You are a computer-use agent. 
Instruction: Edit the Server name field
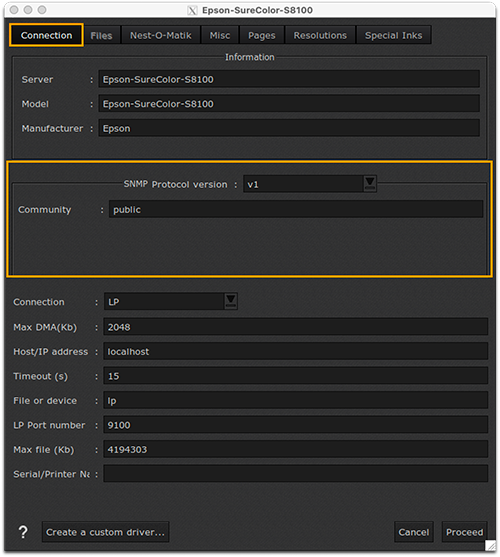(x=289, y=79)
